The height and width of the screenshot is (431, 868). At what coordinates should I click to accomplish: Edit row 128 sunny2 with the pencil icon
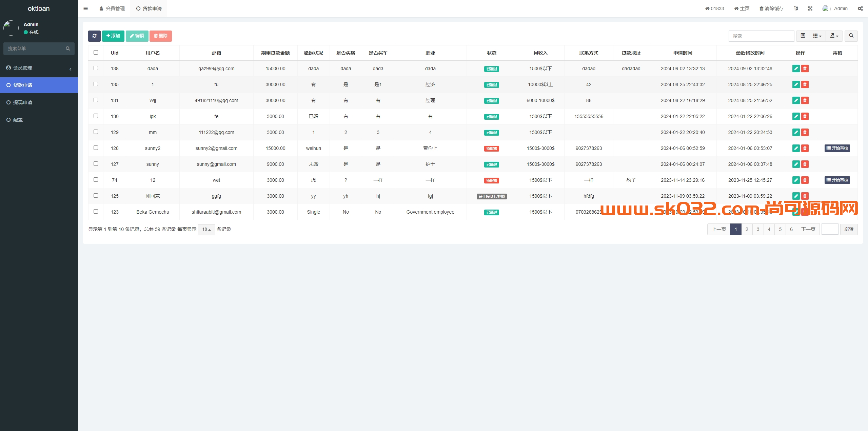click(796, 148)
